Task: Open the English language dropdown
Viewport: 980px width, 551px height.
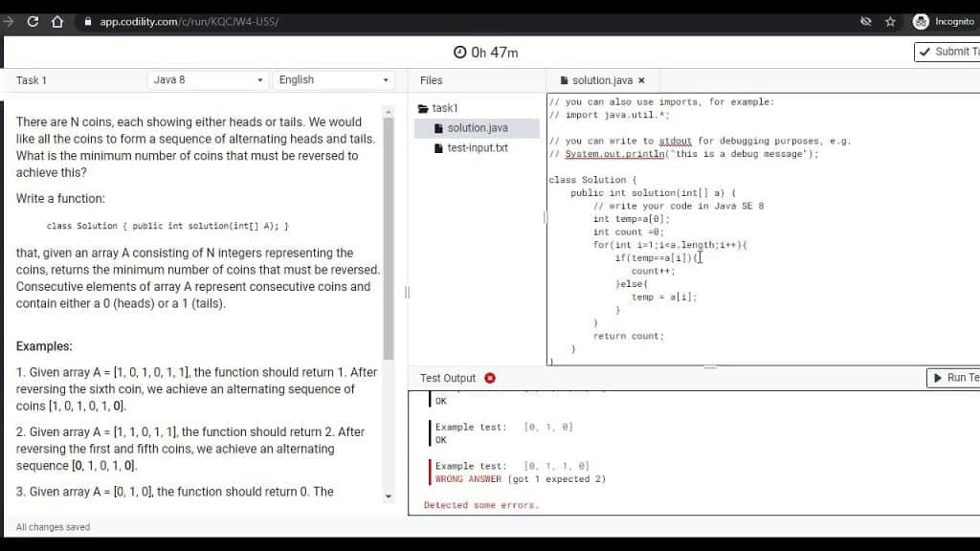Action: coord(334,80)
